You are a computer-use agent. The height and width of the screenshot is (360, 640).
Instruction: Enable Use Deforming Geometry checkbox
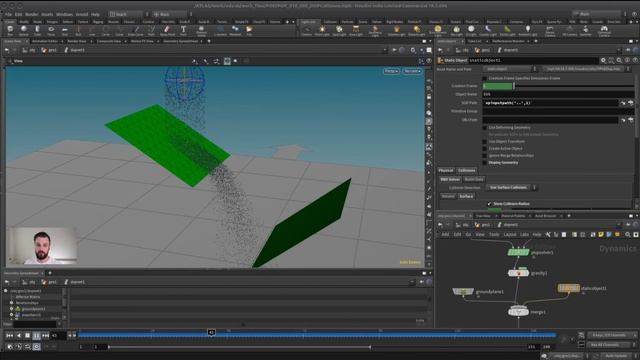484,128
